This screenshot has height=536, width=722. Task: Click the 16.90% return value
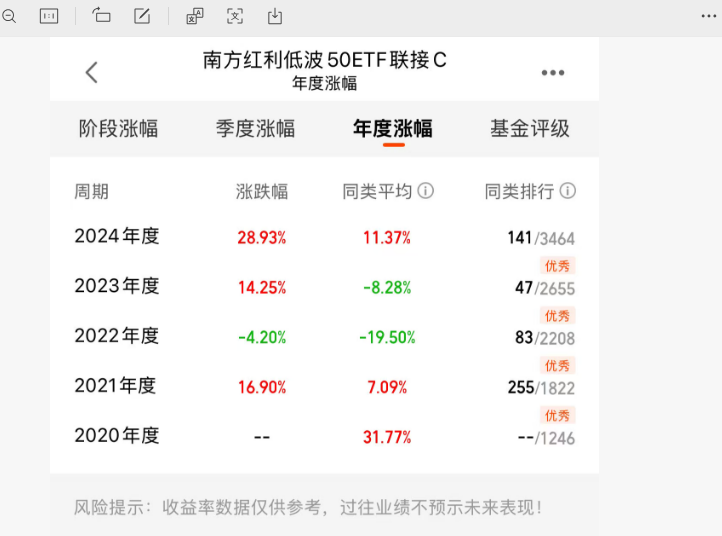[262, 387]
